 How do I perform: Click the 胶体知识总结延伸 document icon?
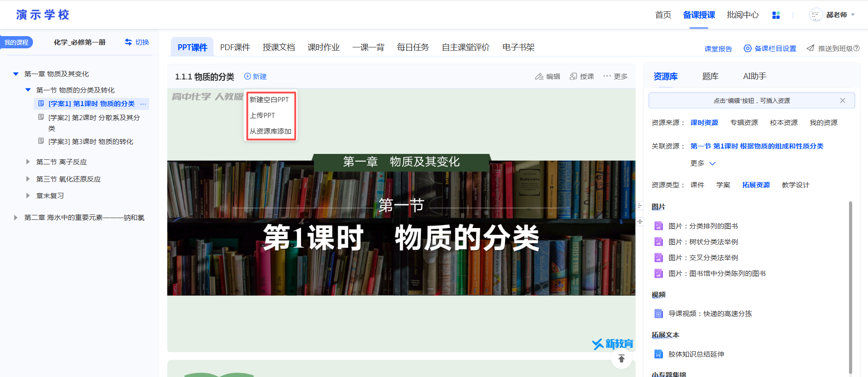point(659,354)
